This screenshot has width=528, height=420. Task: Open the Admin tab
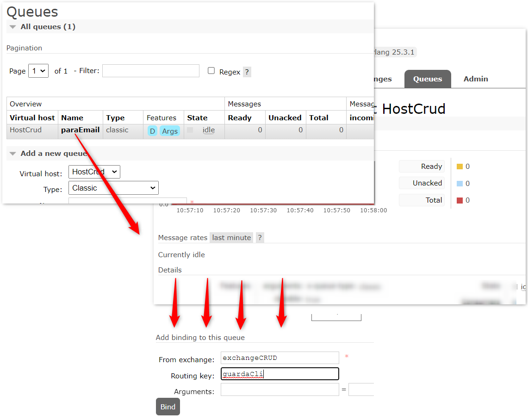[476, 79]
